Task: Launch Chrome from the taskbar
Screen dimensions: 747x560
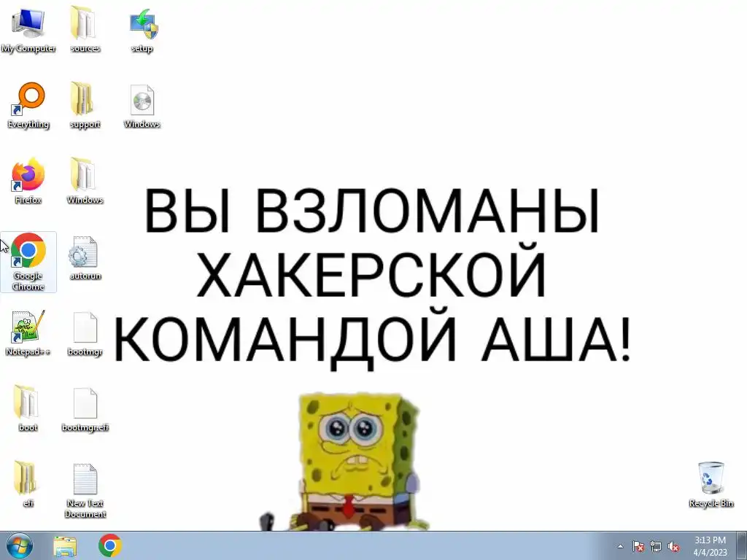Action: [110, 545]
